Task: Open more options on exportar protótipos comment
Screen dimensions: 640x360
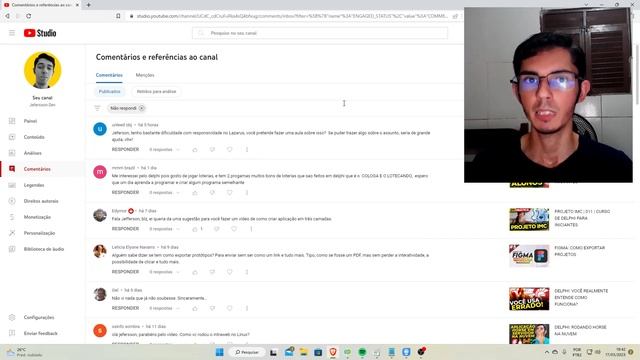Action: (x=247, y=272)
